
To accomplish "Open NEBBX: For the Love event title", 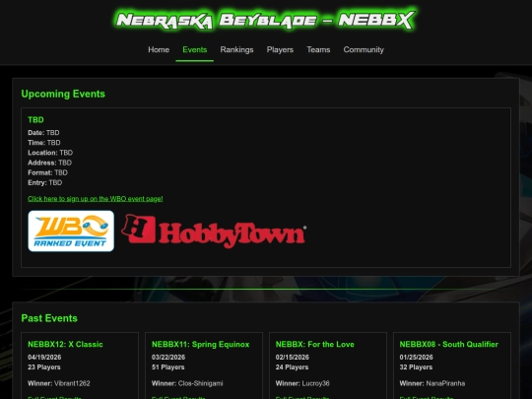I will [314, 345].
